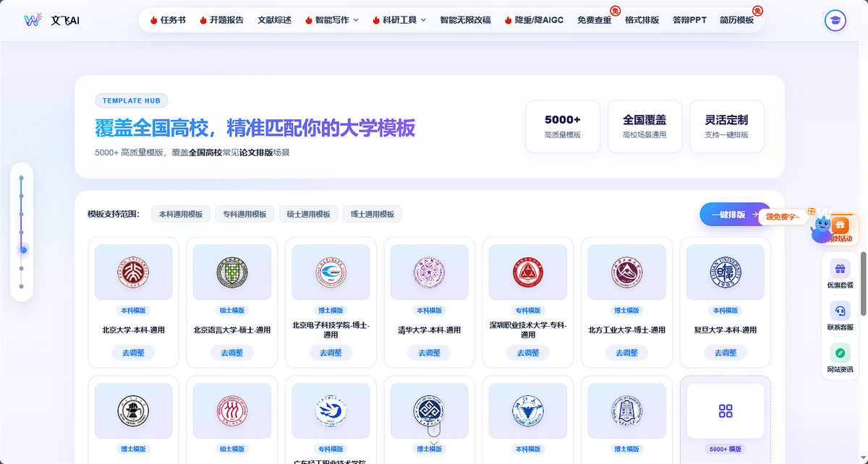Select the 北方工业大学 logo thumbnail
The image size is (868, 464).
627,272
